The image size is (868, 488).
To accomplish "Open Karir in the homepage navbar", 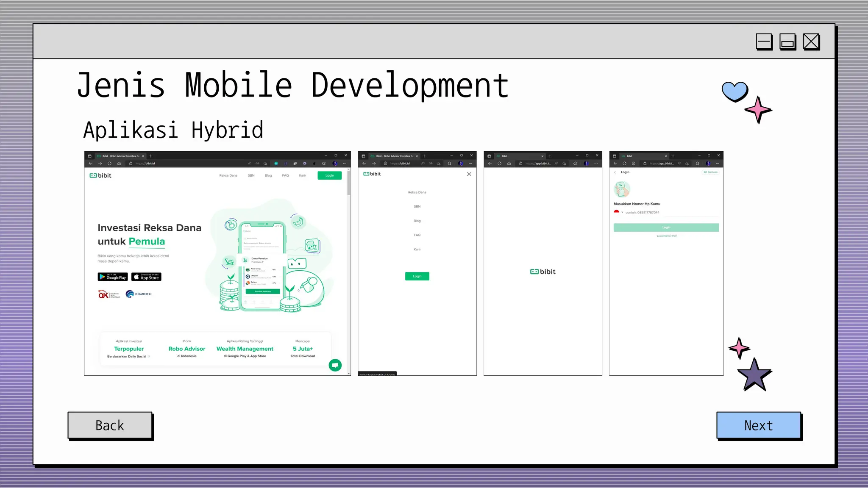I will coord(303,175).
